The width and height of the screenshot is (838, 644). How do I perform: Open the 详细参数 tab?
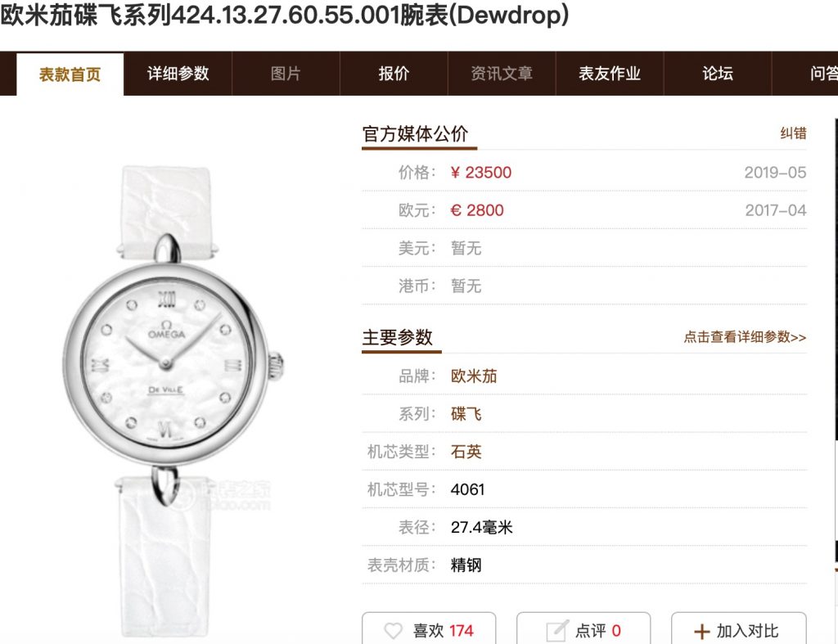tap(178, 74)
